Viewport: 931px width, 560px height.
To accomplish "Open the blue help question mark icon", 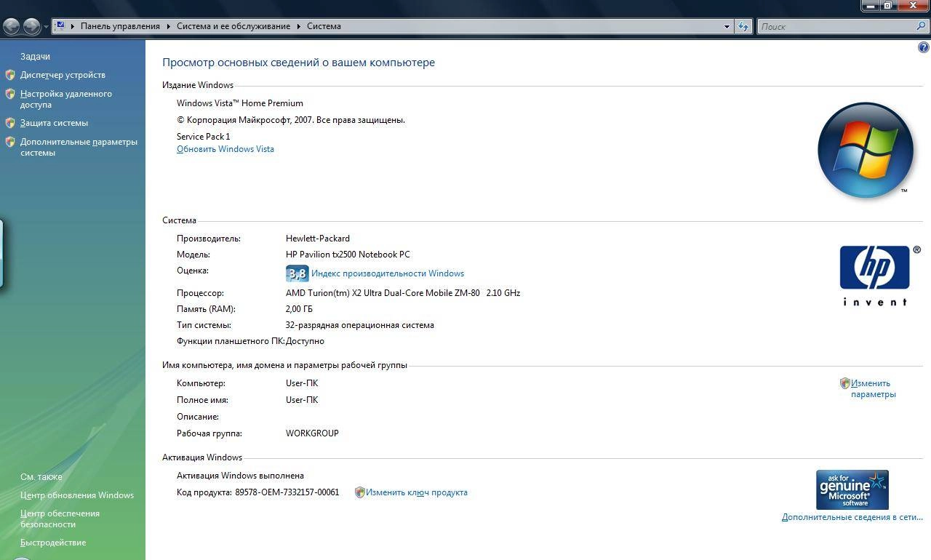I will pyautogui.click(x=923, y=47).
